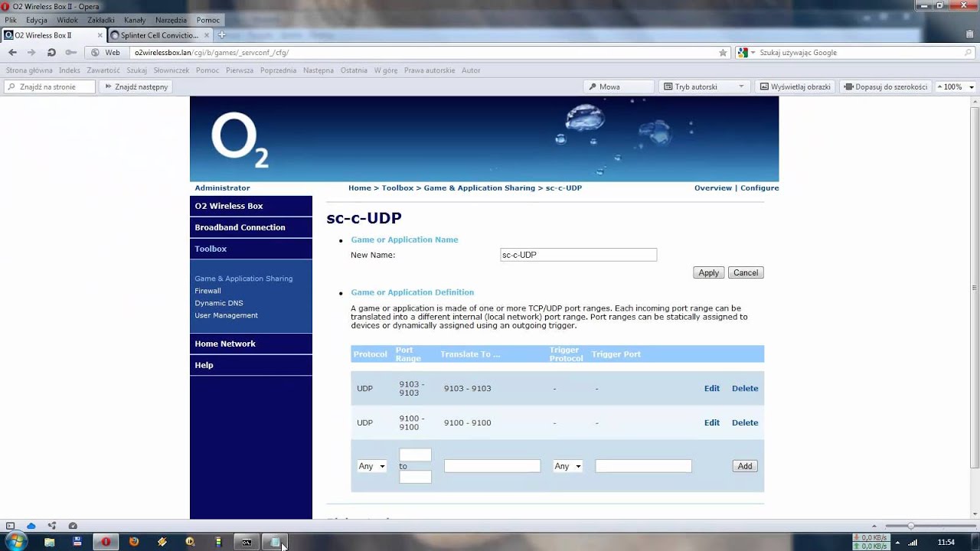
Task: Open the trigger protocol Any dropdown
Action: click(567, 466)
